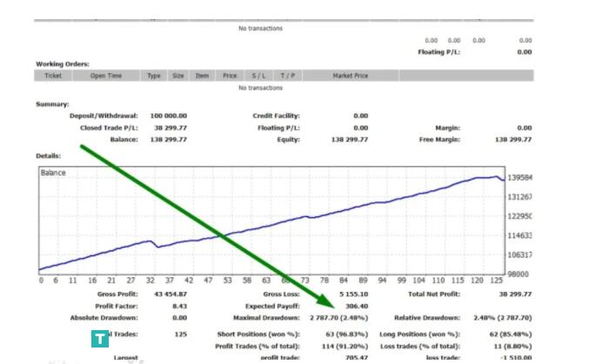Click the Summary section heading

pos(52,104)
